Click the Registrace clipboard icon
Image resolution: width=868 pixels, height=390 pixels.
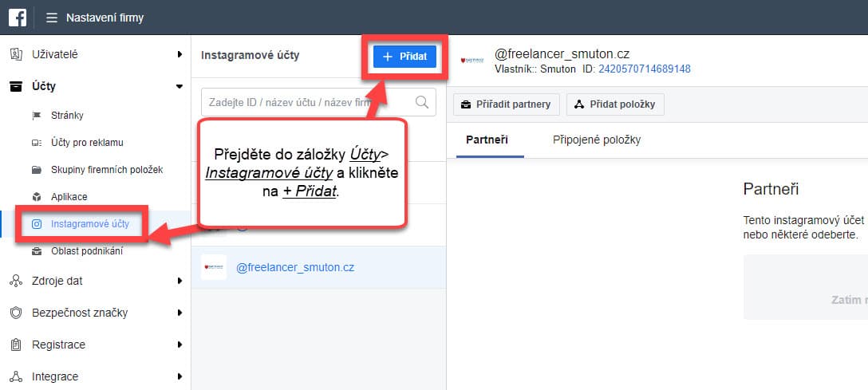pyautogui.click(x=16, y=345)
